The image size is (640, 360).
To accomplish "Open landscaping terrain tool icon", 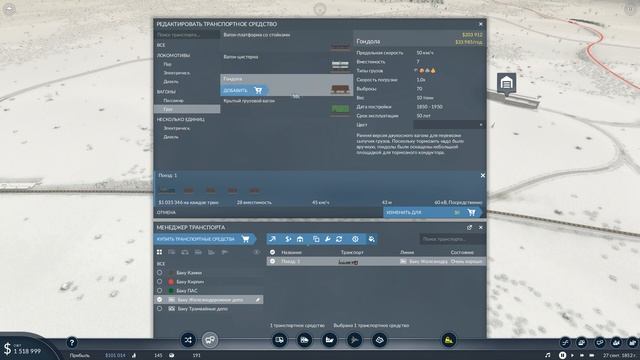I will pyautogui.click(x=380, y=340).
